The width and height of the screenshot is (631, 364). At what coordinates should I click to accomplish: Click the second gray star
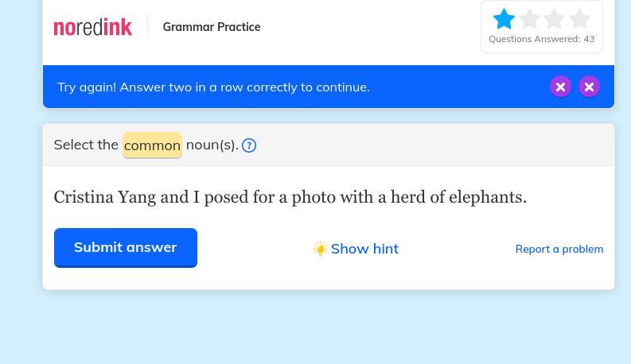coord(529,18)
